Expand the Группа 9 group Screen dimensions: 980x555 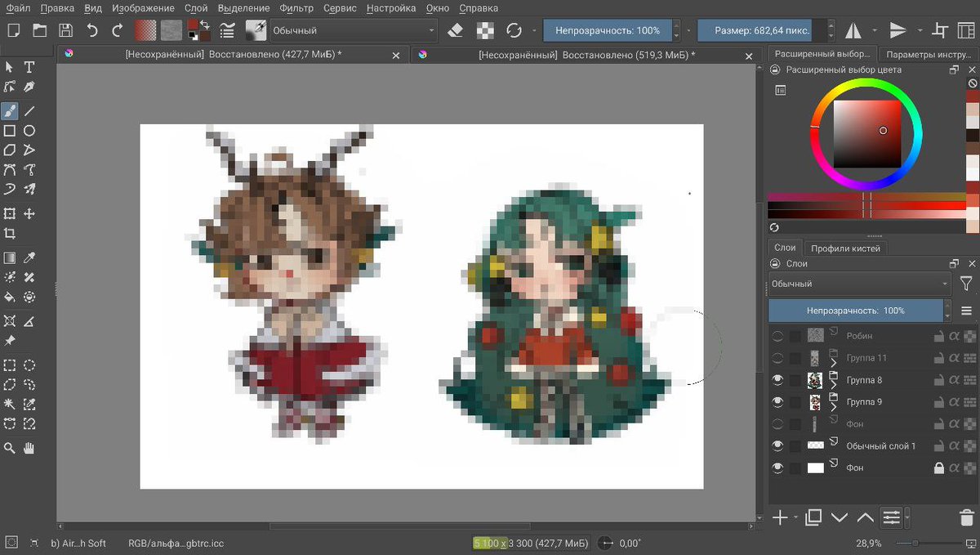pos(834,406)
